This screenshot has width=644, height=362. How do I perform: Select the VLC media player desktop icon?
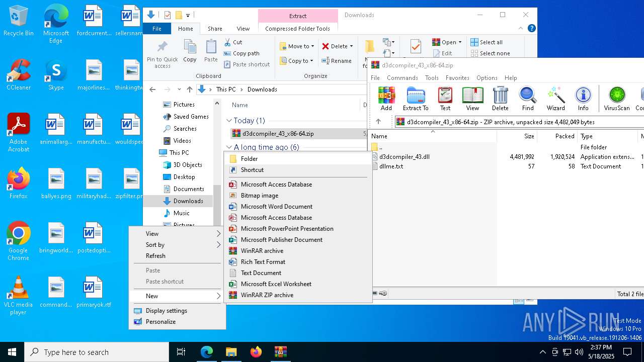click(x=19, y=296)
